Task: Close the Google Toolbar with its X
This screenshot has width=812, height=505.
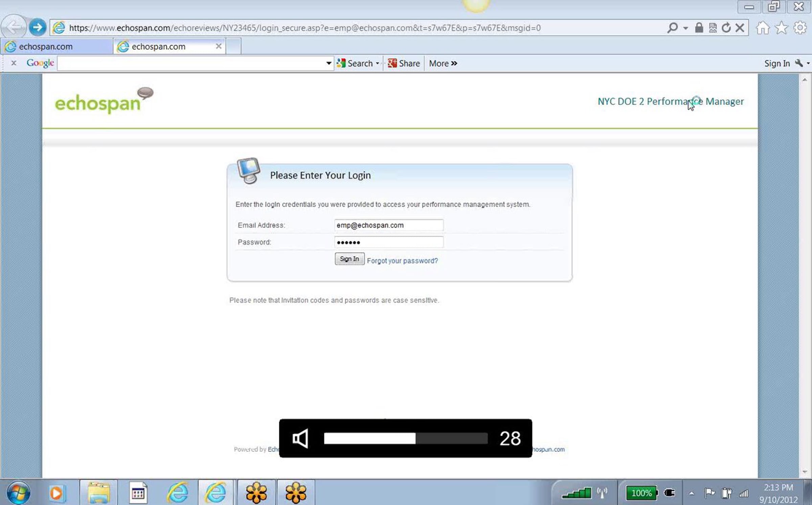Action: pos(14,63)
